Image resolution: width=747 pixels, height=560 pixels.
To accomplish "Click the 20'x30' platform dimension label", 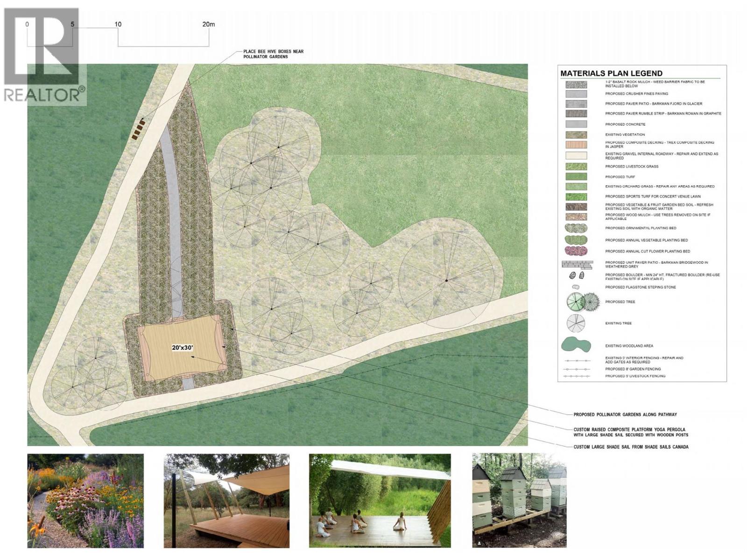I will (x=182, y=348).
